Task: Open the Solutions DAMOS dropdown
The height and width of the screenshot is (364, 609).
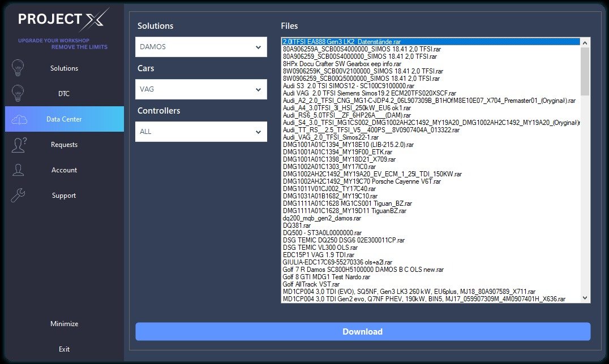Action: pos(201,47)
